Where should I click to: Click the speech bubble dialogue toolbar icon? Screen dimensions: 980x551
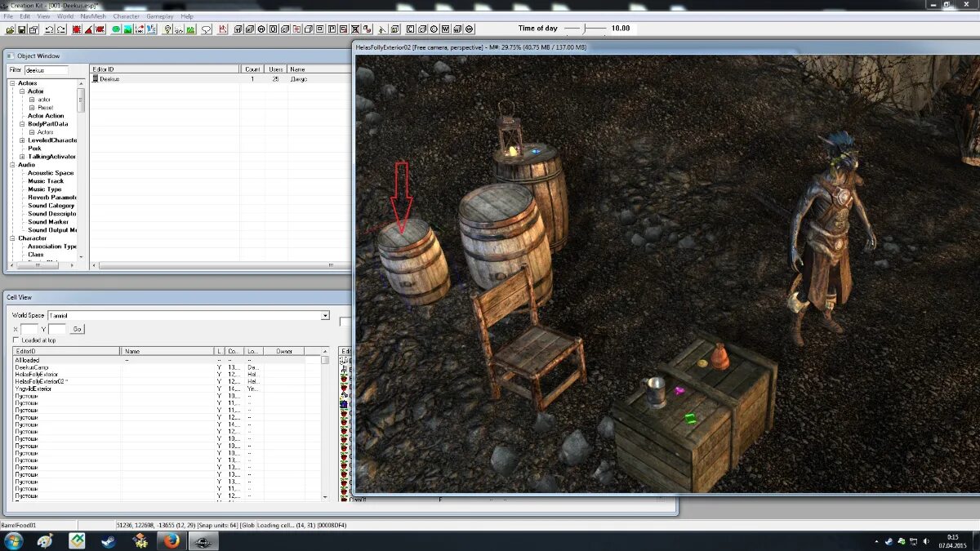(x=207, y=29)
